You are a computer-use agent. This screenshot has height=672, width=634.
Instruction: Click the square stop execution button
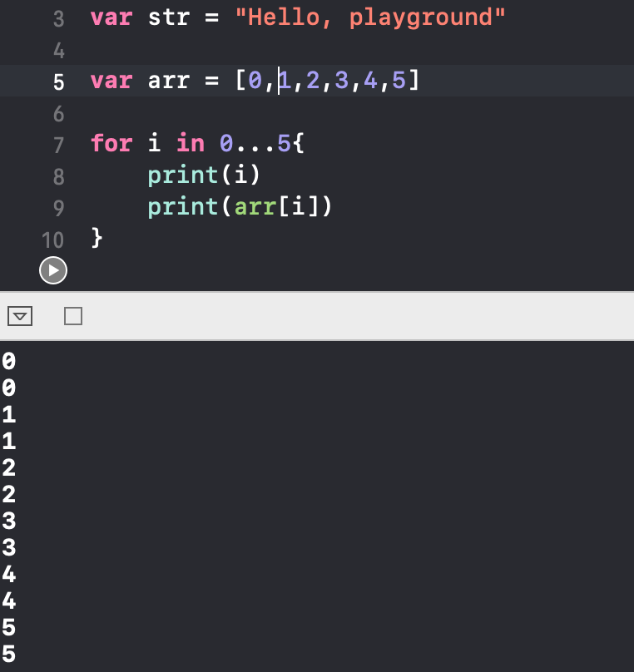73,316
